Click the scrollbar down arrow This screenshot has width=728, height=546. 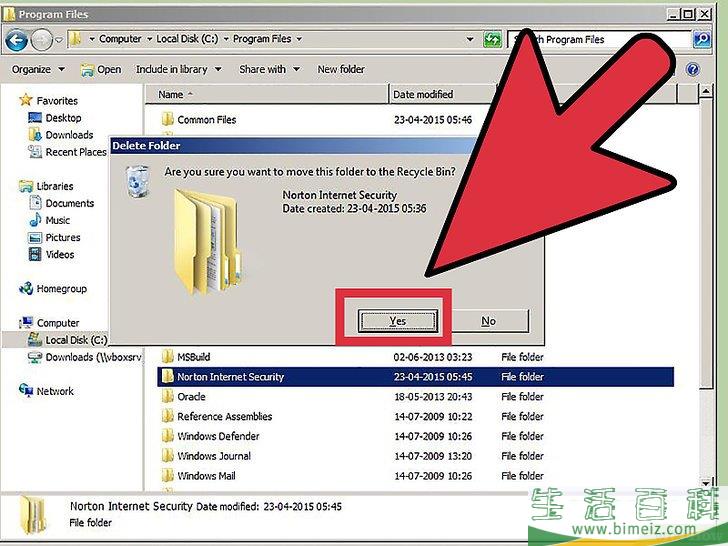click(706, 483)
